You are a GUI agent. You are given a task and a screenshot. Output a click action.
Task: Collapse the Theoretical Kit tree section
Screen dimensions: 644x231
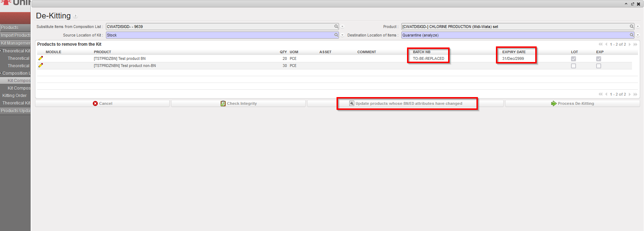(x=1, y=51)
